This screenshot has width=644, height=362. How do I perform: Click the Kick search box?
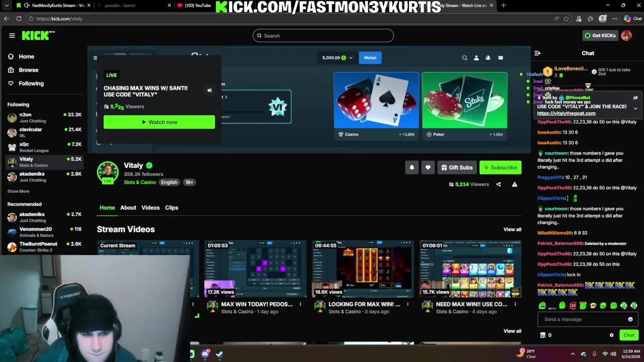pos(323,36)
